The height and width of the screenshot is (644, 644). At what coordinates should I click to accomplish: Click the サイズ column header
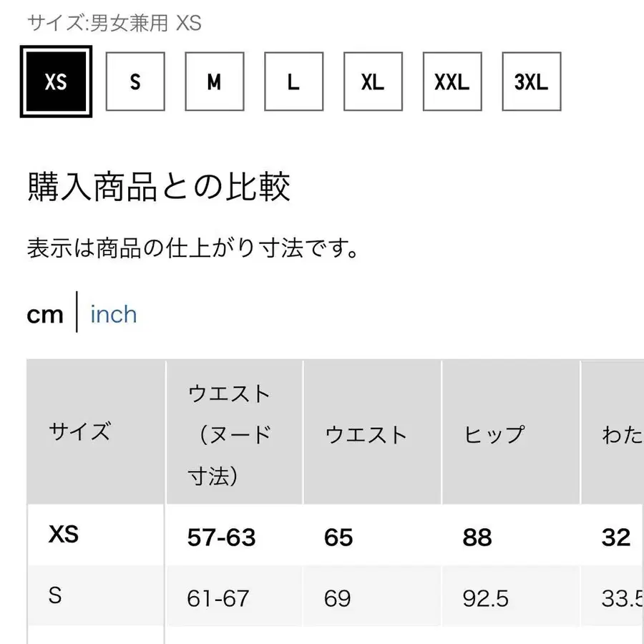coord(79,432)
